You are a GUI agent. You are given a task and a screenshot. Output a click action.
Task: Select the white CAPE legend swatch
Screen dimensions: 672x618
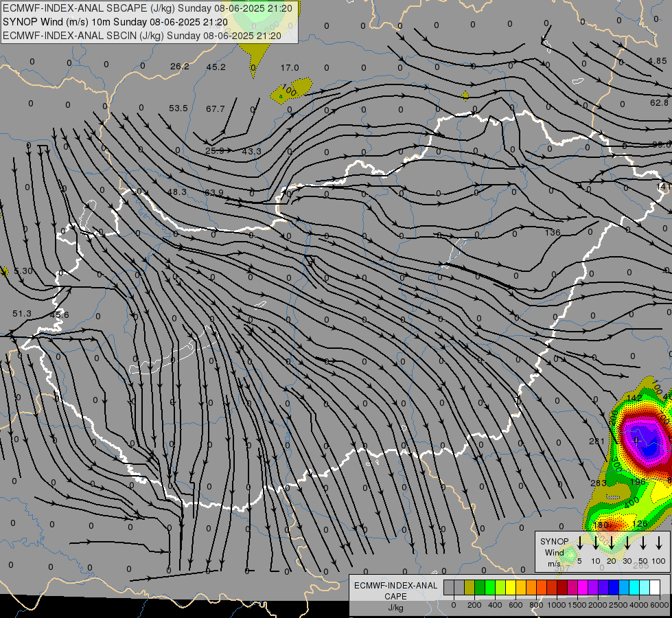click(x=656, y=587)
